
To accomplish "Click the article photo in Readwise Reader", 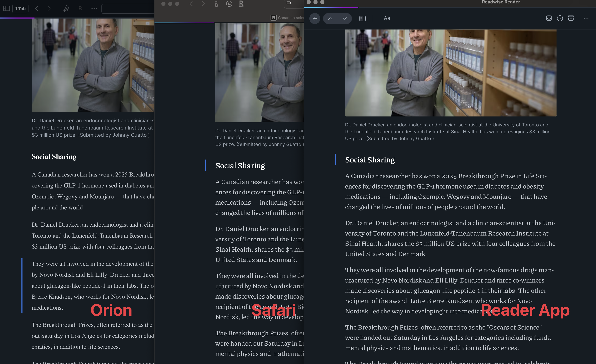I will (x=451, y=73).
